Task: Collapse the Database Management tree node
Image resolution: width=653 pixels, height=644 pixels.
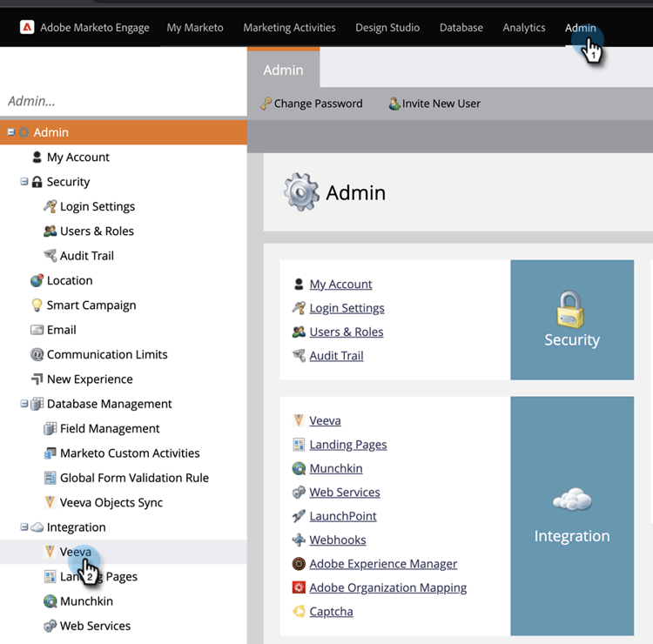Action: 24,404
